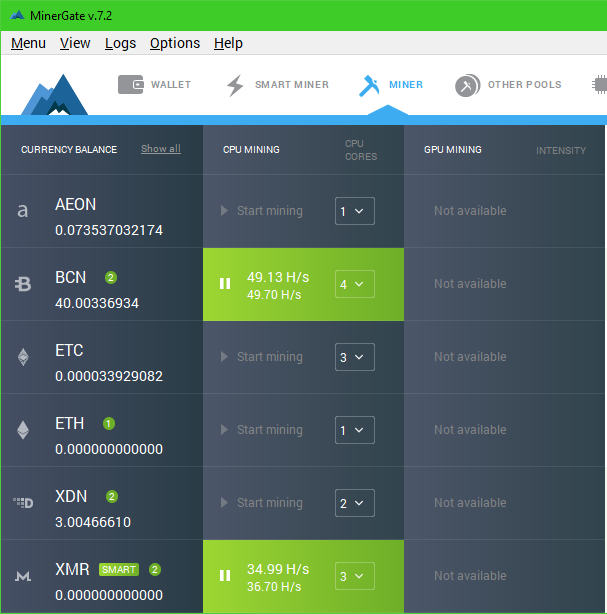Click the XMR currency name
Viewport: 607px width, 614px height.
[72, 569]
